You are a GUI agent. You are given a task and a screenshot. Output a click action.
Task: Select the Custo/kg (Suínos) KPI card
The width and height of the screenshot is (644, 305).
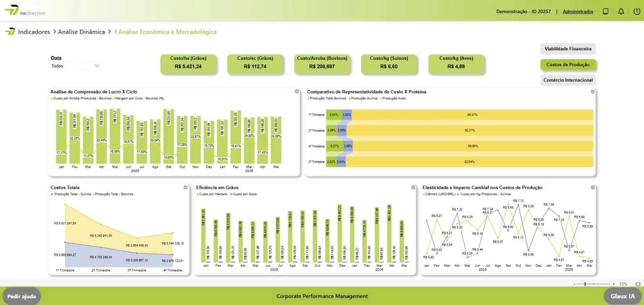389,64
